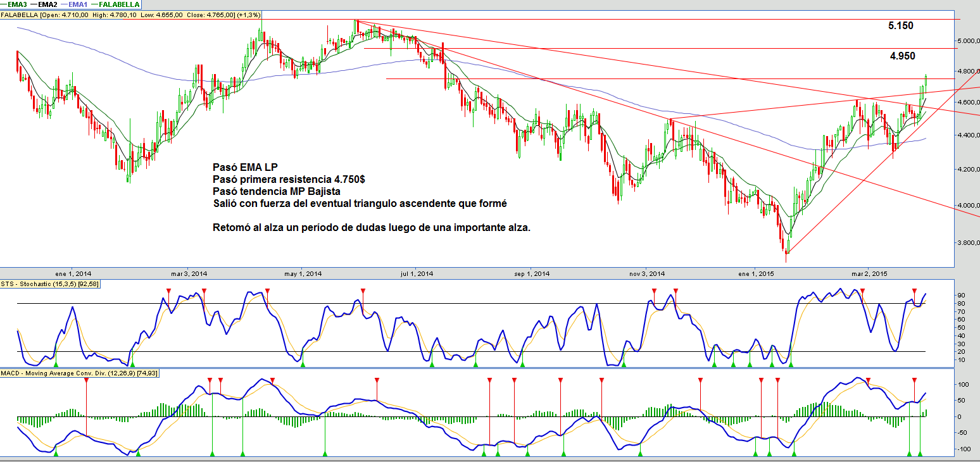
Task: Click the 3.800,0 price axis label
Action: click(969, 243)
